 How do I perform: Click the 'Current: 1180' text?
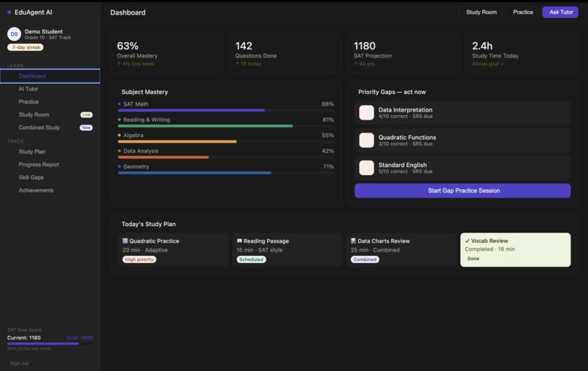pyautogui.click(x=23, y=337)
